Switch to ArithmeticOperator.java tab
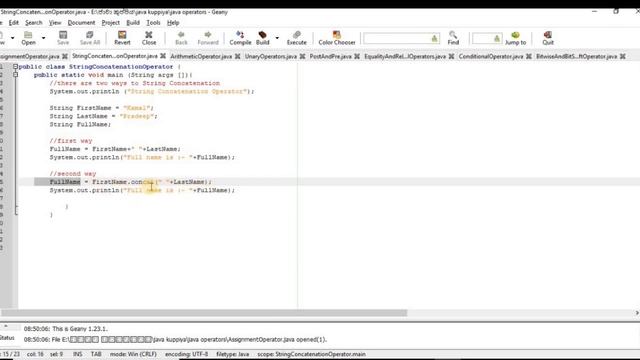640x360 pixels. click(201, 56)
